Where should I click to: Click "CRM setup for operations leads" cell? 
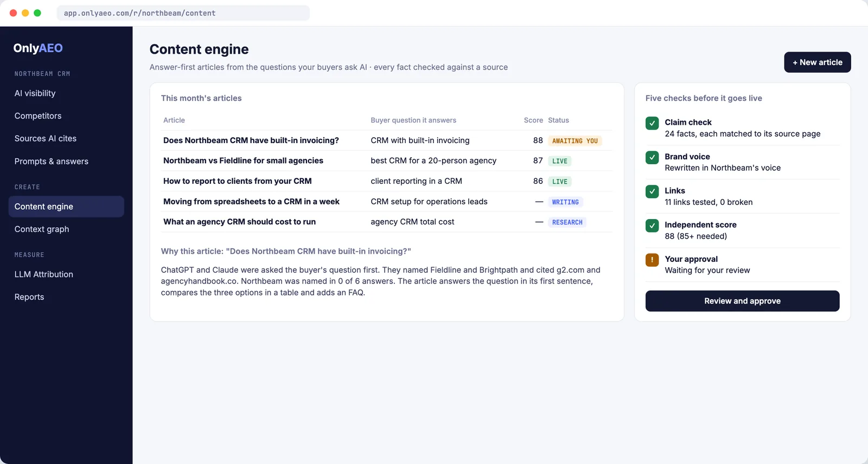(x=429, y=202)
